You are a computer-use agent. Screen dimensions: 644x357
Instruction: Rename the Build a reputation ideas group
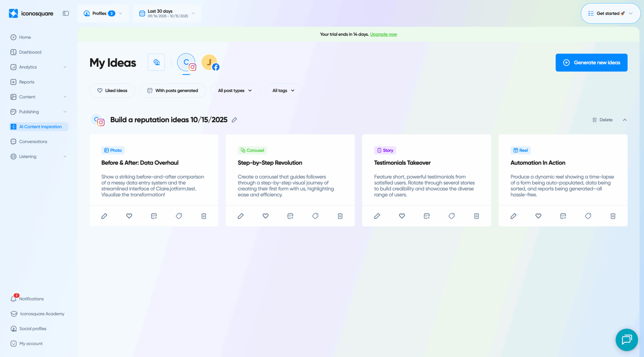point(234,120)
